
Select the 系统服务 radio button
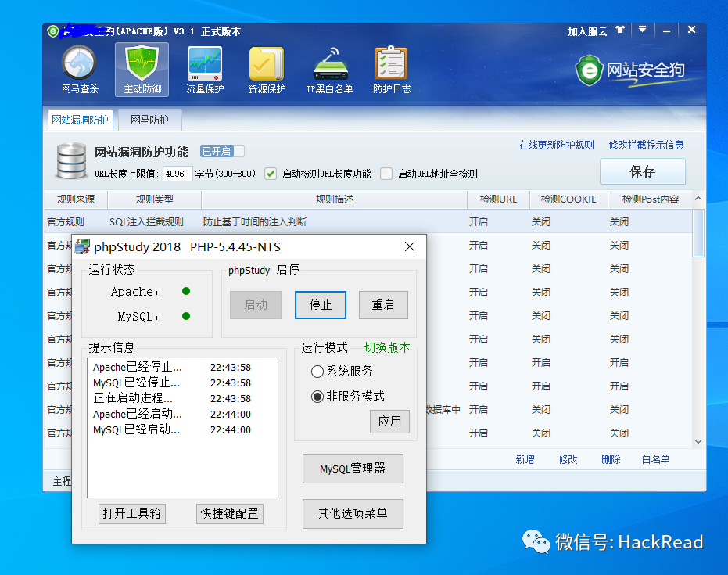coord(317,372)
